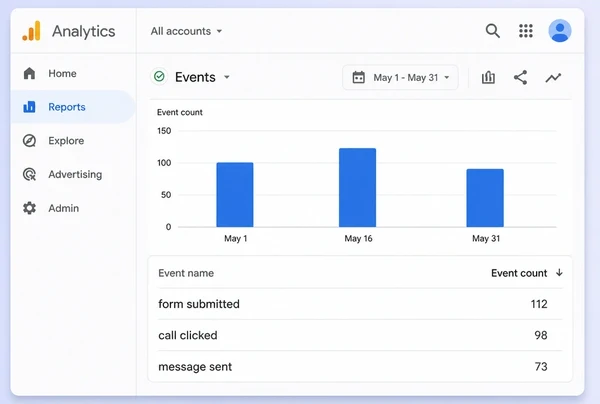Click the count 98 cell
This screenshot has width=600, height=404.
(541, 336)
